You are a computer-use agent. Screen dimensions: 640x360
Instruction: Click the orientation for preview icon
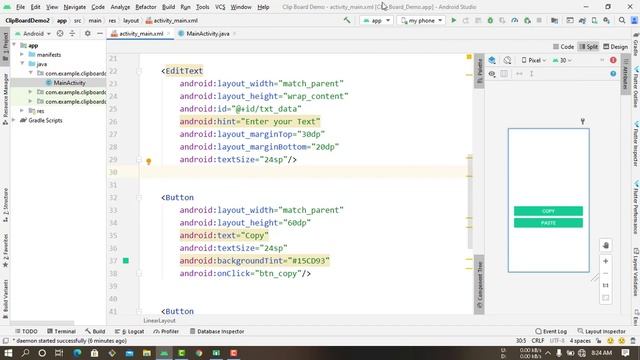click(507, 60)
